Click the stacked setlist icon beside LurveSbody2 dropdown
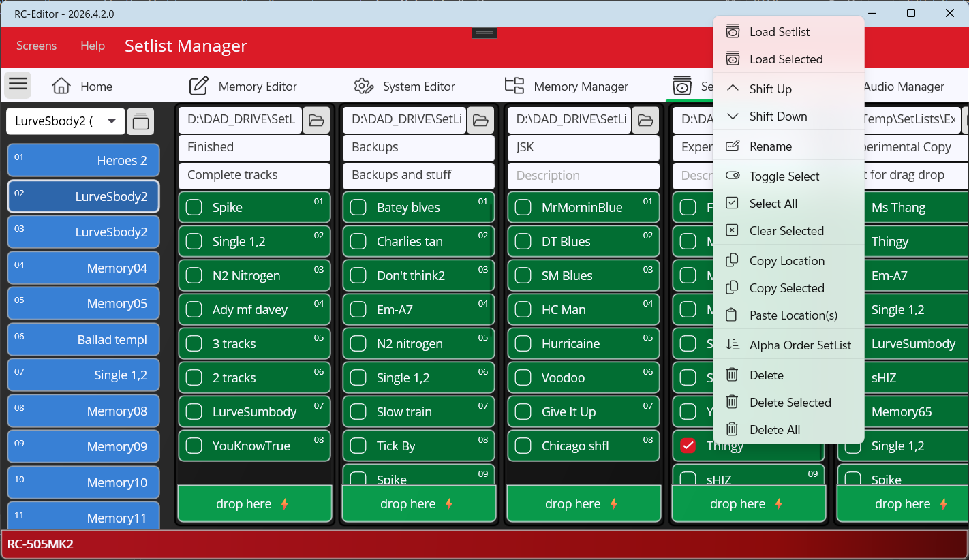 140,121
